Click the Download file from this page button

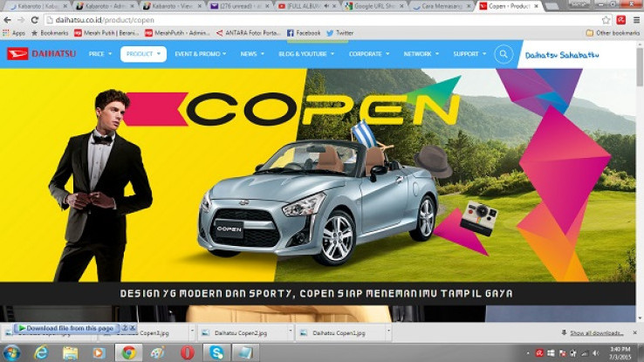[x=67, y=328]
